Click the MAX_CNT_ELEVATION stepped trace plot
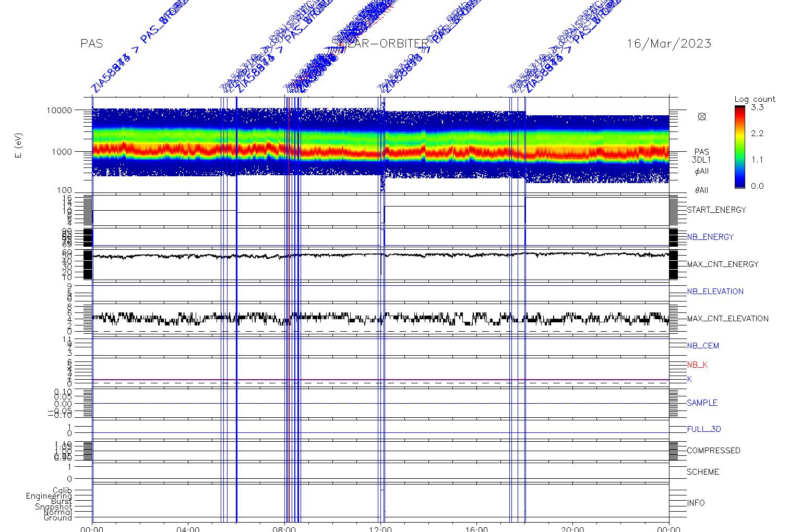The width and height of the screenshot is (789, 532). [x=380, y=319]
